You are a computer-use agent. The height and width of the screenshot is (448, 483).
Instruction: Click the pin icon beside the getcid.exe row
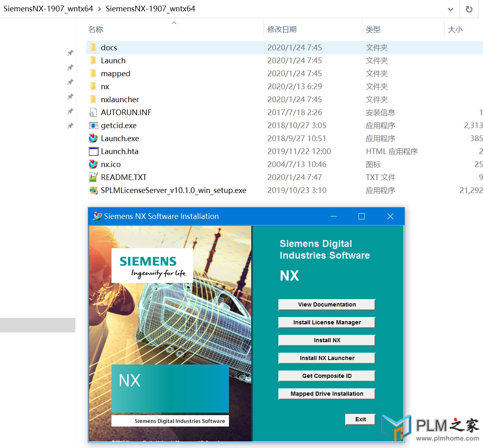point(71,126)
